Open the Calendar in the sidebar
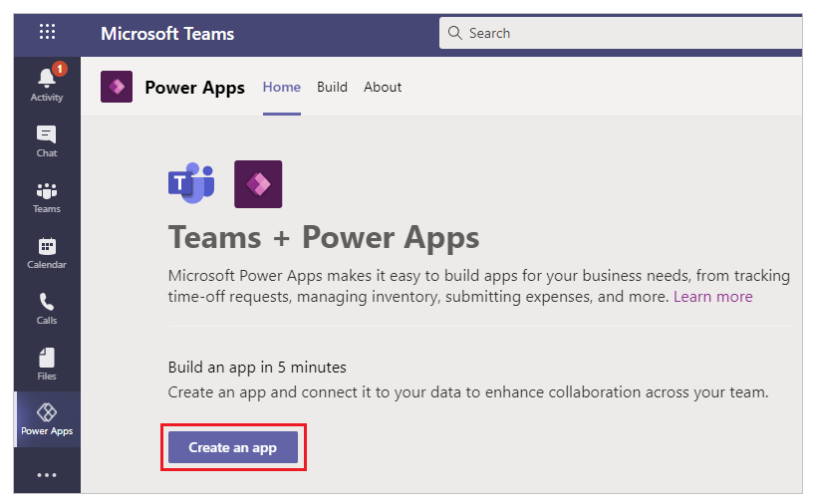Screen dimensions: 816x504 pos(47,253)
